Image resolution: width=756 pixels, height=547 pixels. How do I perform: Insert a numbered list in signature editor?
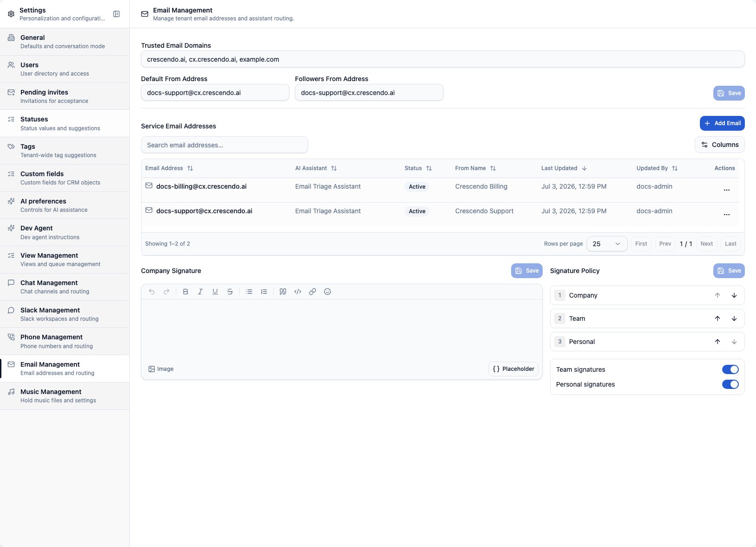click(x=264, y=292)
